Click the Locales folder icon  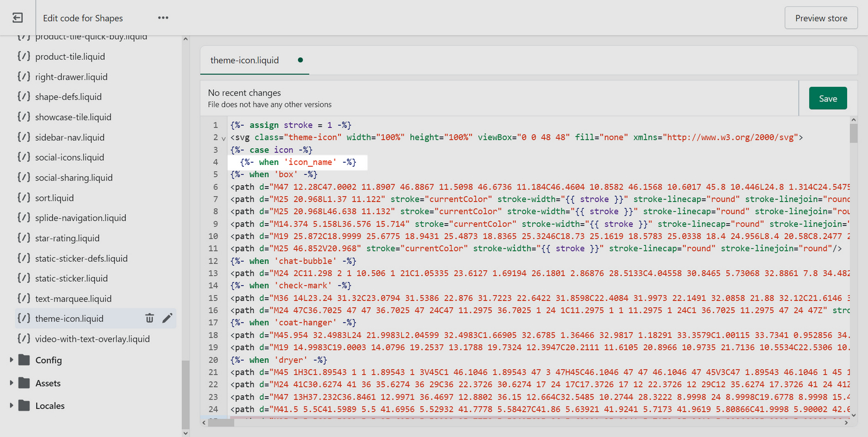(24, 405)
